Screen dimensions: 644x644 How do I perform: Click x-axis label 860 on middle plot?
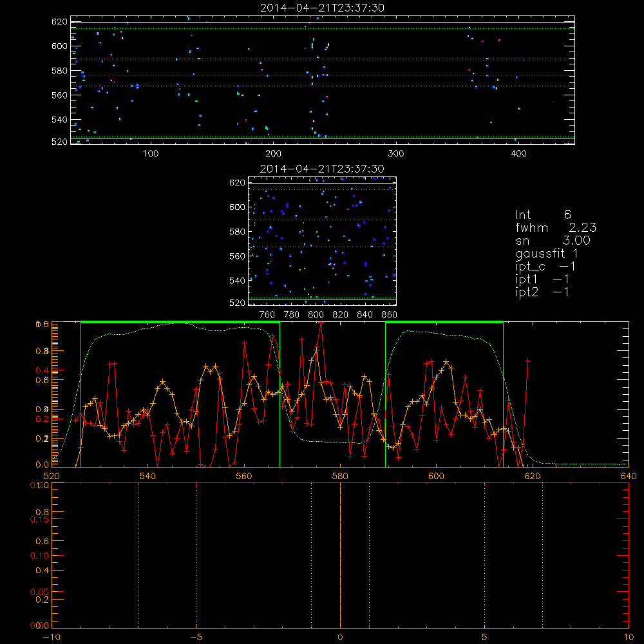(x=390, y=315)
